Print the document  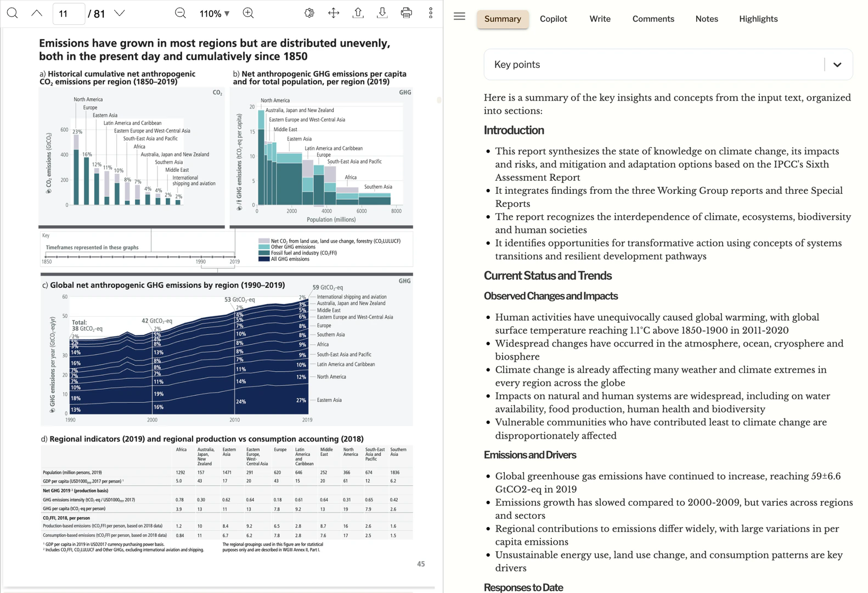tap(407, 13)
